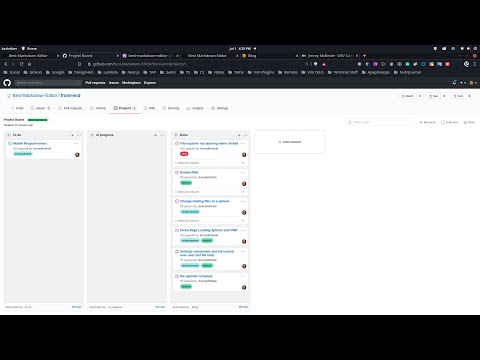Click enhancement label on Mobile Responsiveness card
480x360 pixels.
click(23, 154)
